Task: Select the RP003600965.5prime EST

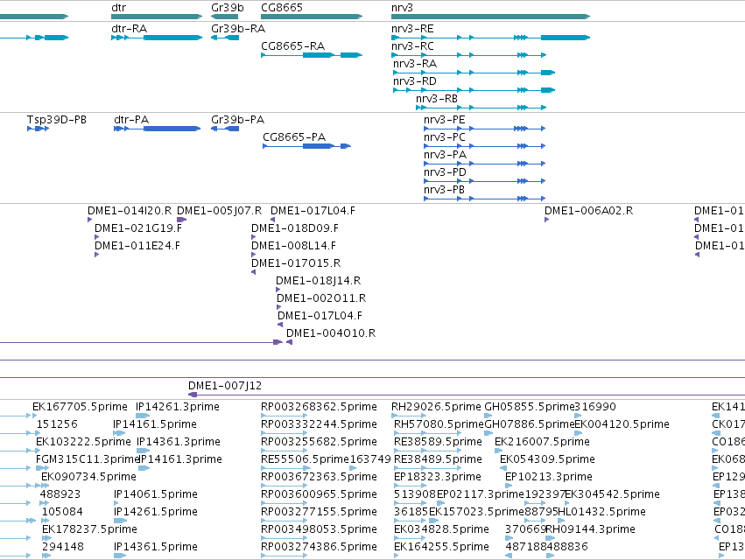Action: pos(285,503)
